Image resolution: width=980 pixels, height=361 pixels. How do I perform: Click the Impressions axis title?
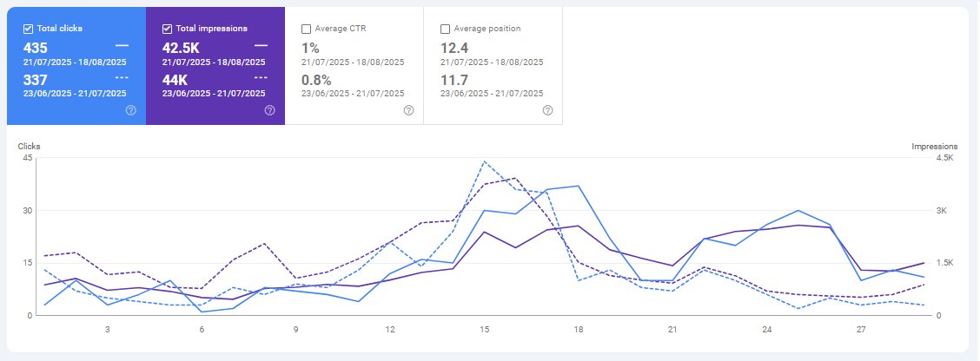(x=934, y=146)
